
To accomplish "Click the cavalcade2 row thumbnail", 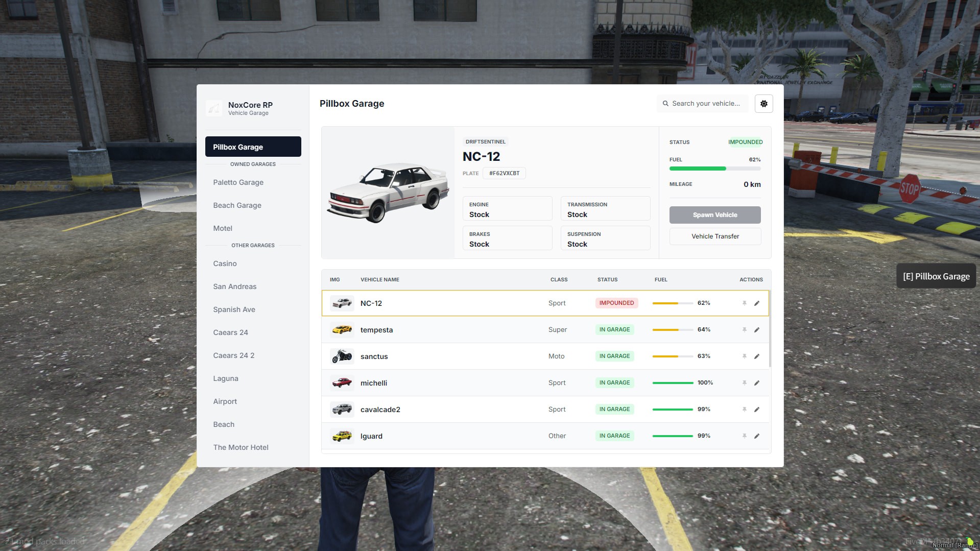I will [342, 410].
